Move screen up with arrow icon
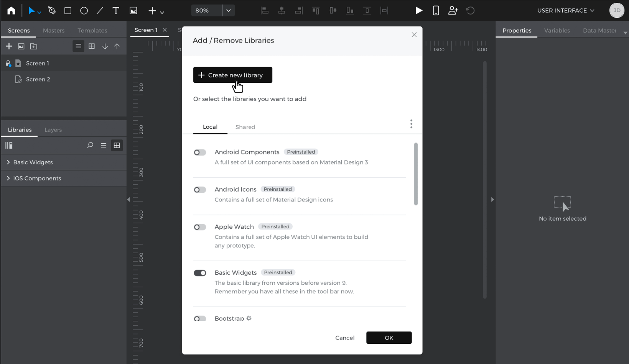 [117, 46]
